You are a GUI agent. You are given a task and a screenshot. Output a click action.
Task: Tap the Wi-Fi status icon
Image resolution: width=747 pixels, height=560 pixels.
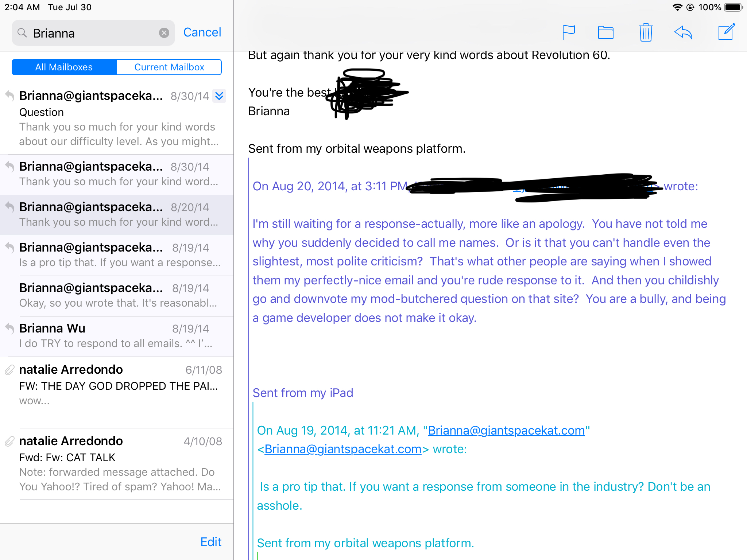(677, 7)
